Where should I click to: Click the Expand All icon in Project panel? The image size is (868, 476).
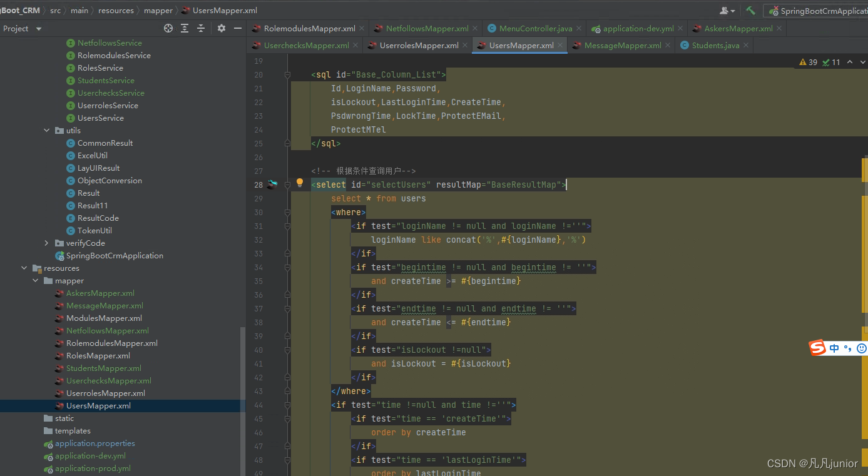click(x=184, y=28)
